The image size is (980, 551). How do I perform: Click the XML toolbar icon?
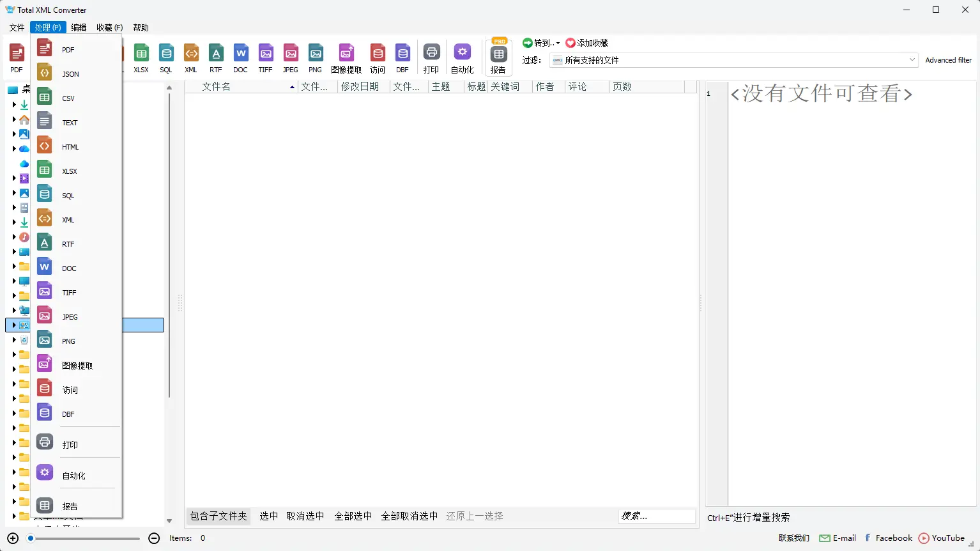tap(191, 59)
